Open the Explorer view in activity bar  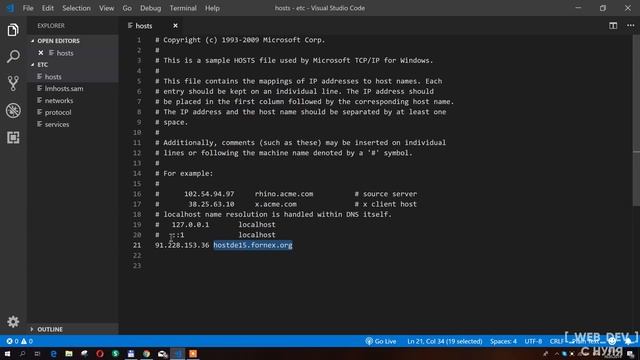pos(13,30)
